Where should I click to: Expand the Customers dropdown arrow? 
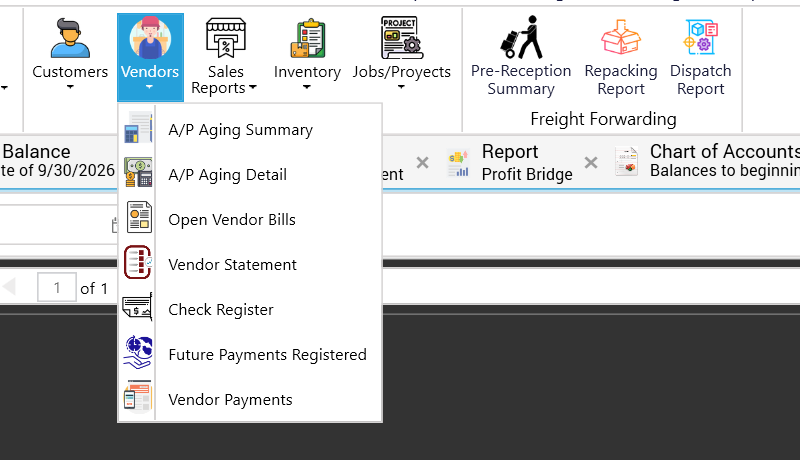(x=70, y=87)
